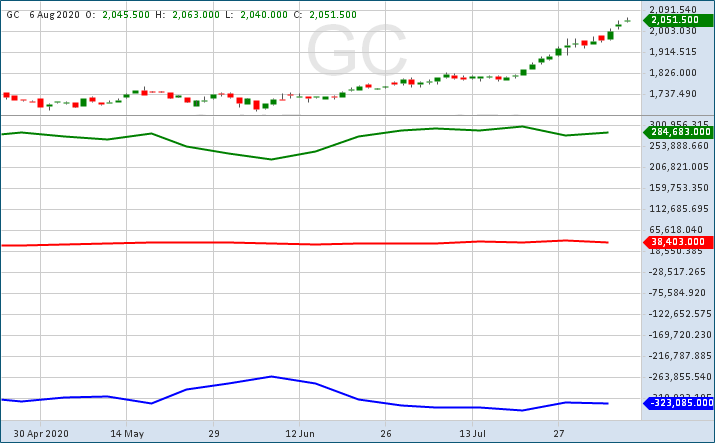
Task: Click the low value 2,040.000
Action: point(264,15)
